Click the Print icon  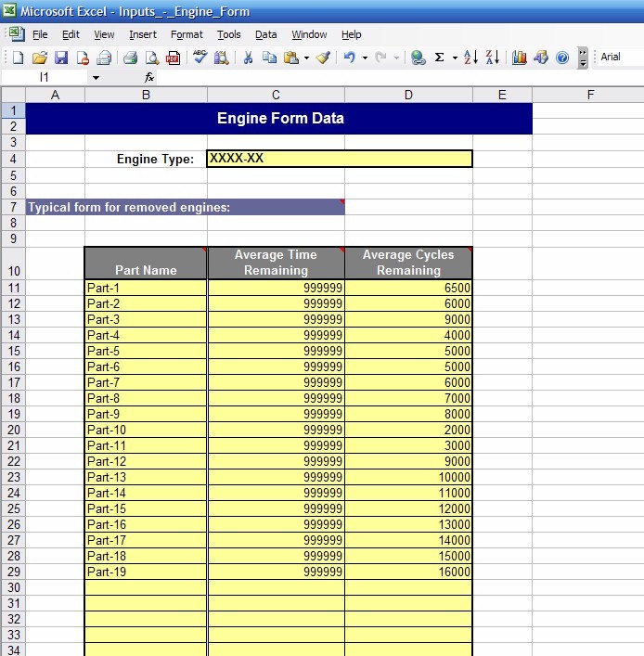point(131,58)
